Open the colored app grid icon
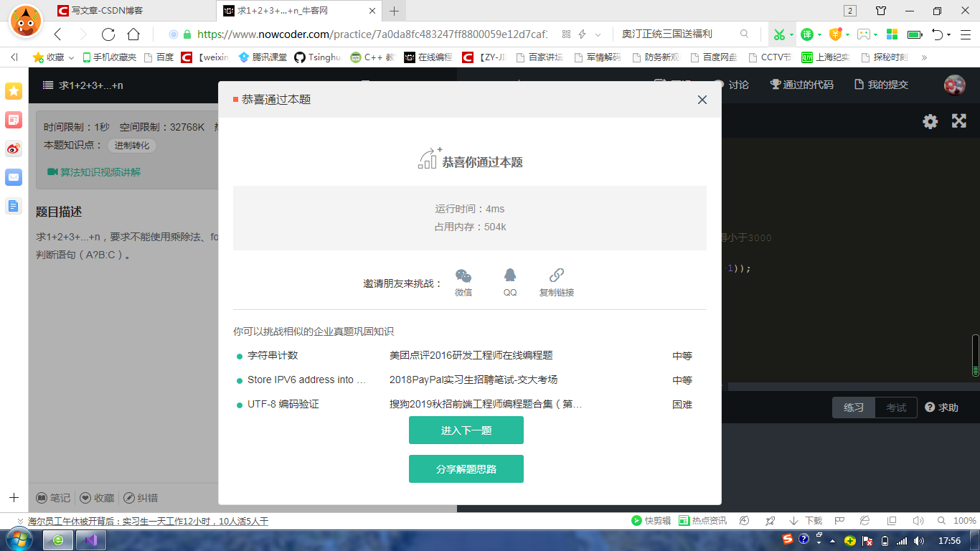 (x=890, y=34)
